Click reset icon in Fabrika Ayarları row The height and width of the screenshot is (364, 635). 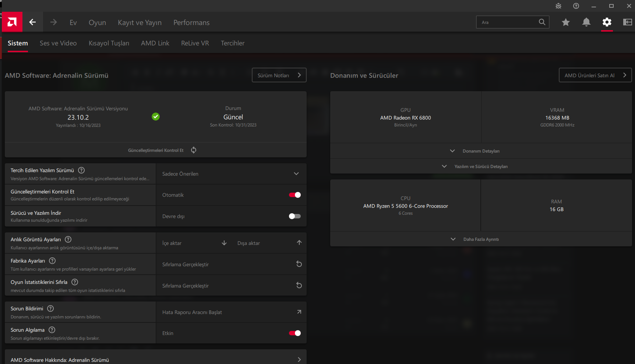pos(299,264)
